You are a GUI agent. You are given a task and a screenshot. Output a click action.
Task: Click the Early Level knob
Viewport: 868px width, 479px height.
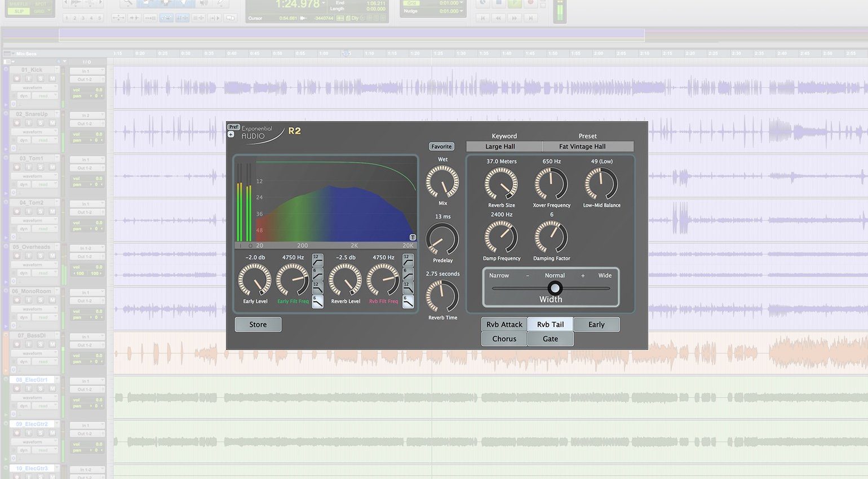click(255, 280)
